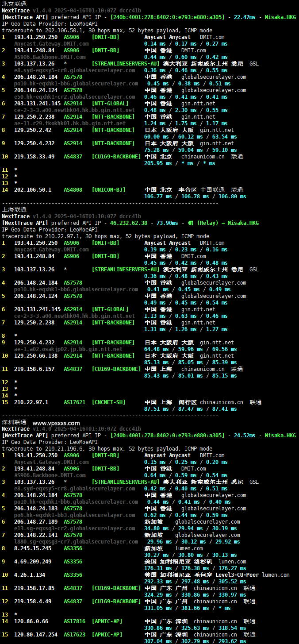Click hop IP 219.158.6.157
The width and height of the screenshot is (299, 644).
(34, 369)
